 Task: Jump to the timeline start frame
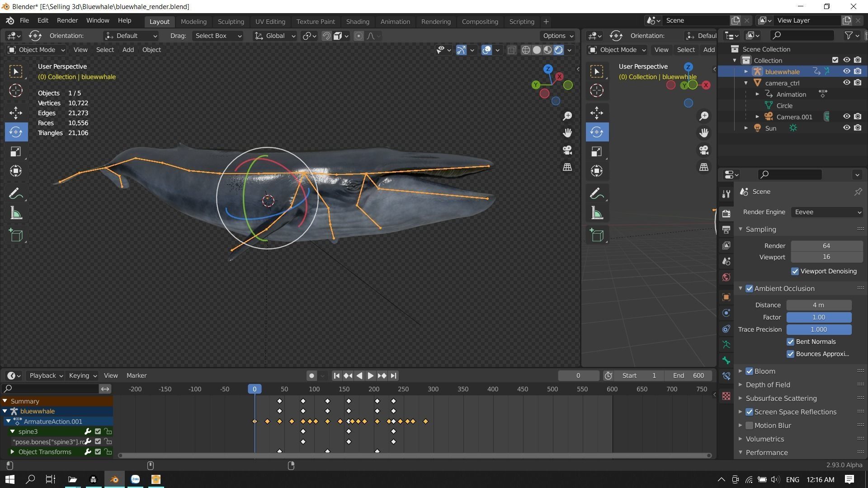pos(336,376)
